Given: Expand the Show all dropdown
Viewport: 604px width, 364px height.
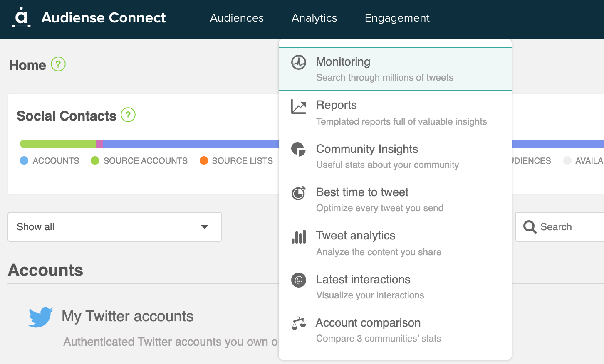Looking at the screenshot, I should (x=115, y=227).
